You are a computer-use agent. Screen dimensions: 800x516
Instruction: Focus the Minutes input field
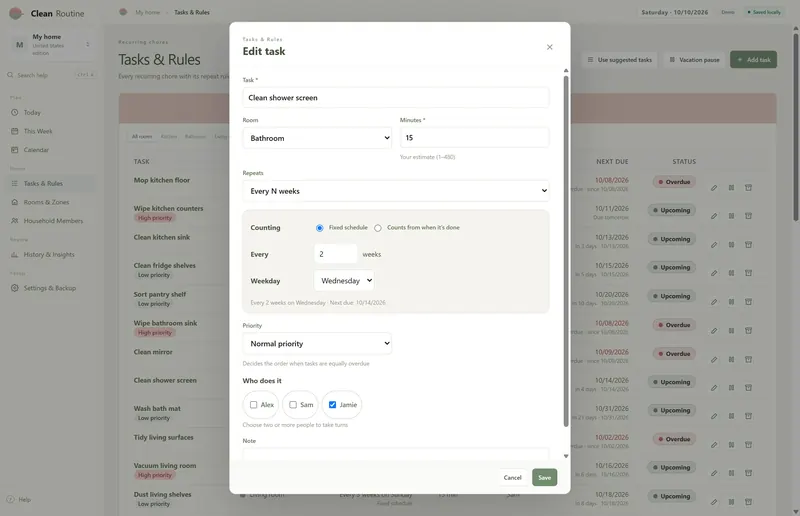click(474, 138)
